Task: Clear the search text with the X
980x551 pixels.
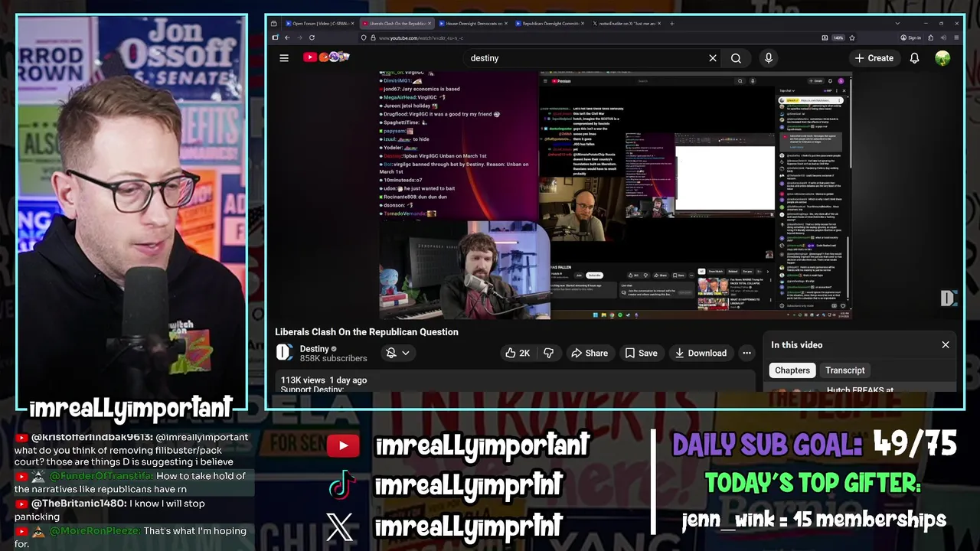Action: pos(713,58)
